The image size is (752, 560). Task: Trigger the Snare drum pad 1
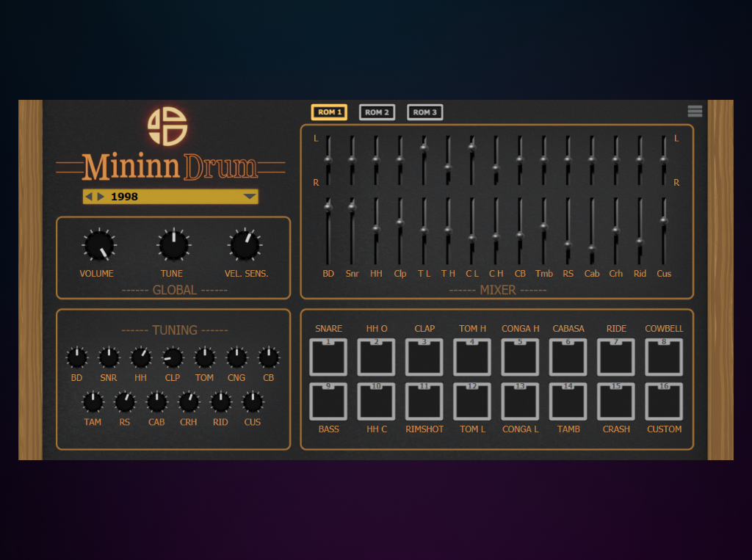(x=328, y=357)
